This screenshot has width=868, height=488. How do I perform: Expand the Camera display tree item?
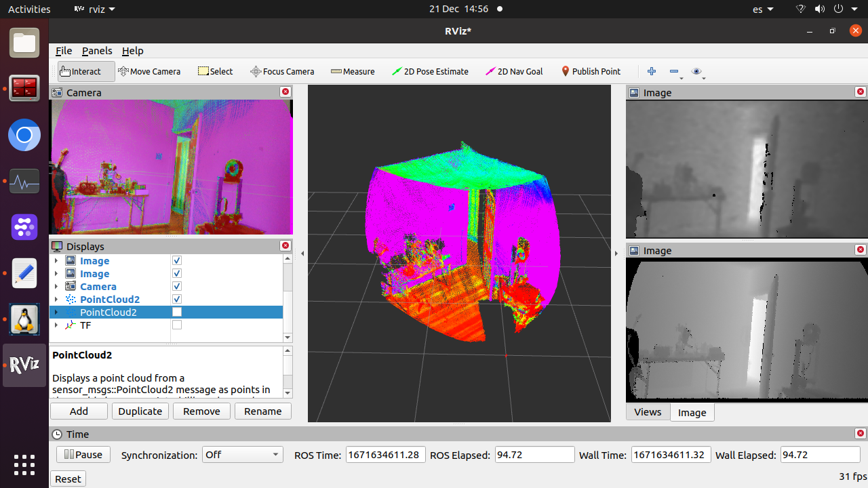[x=56, y=287]
